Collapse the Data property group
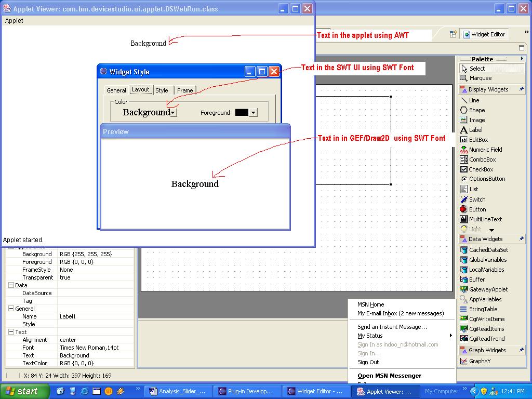532x399 pixels. click(11, 285)
